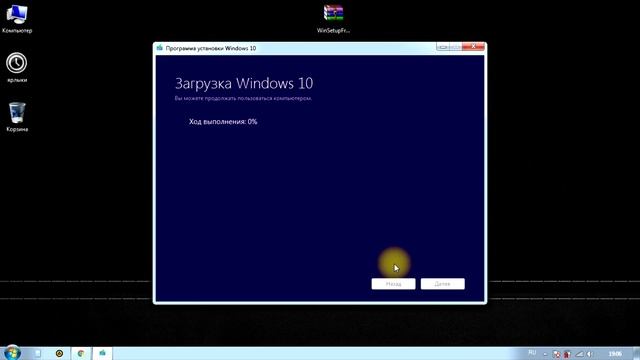The image size is (640, 360).
Task: Click the "Программа установки Windows 10" title text
Action: pyautogui.click(x=211, y=48)
